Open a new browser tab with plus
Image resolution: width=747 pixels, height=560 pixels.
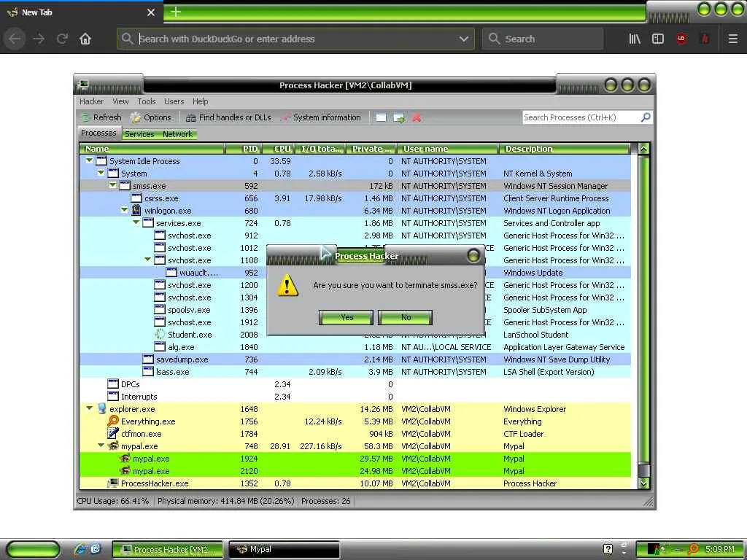pos(175,12)
